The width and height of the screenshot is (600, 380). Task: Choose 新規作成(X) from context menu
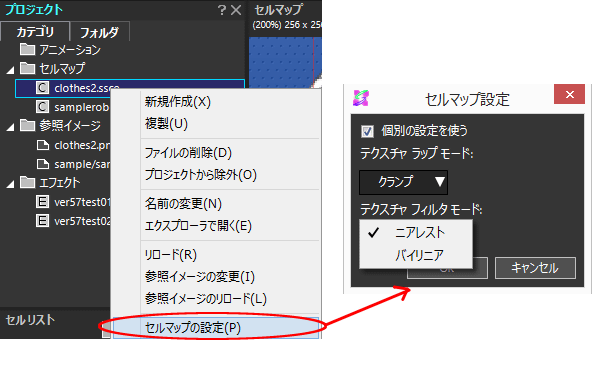point(216,102)
